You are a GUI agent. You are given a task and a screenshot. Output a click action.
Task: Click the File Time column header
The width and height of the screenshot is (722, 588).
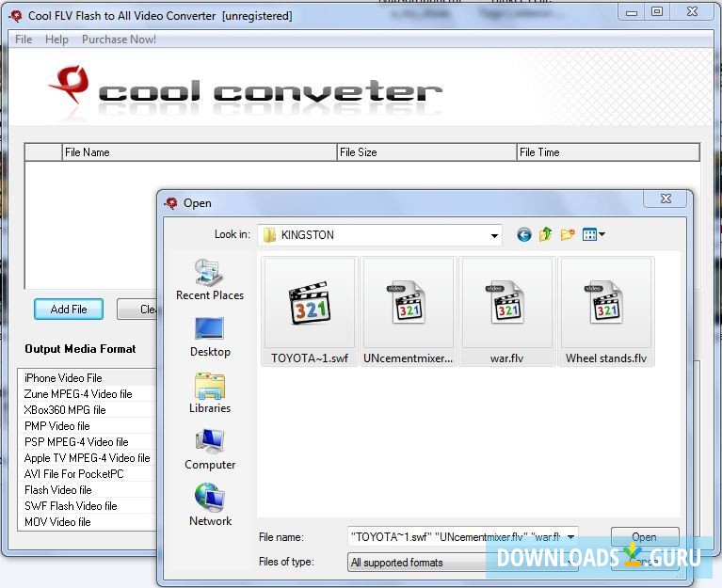point(608,152)
